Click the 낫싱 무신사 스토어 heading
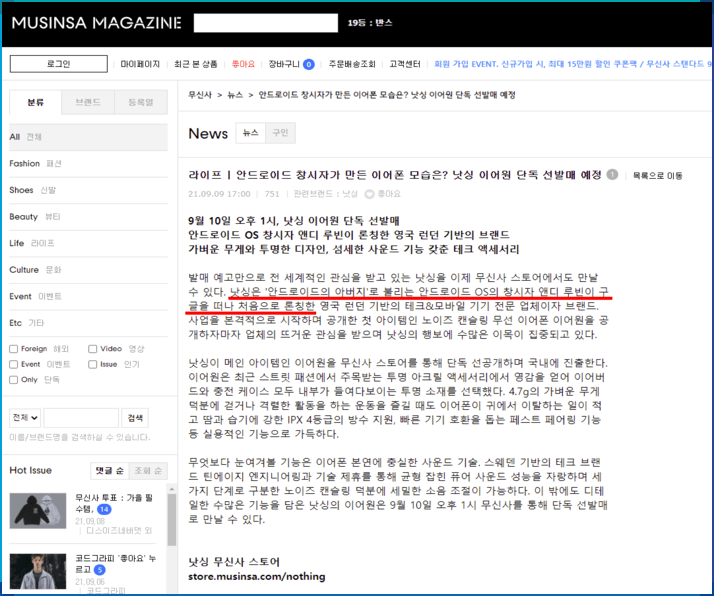 pos(234,562)
